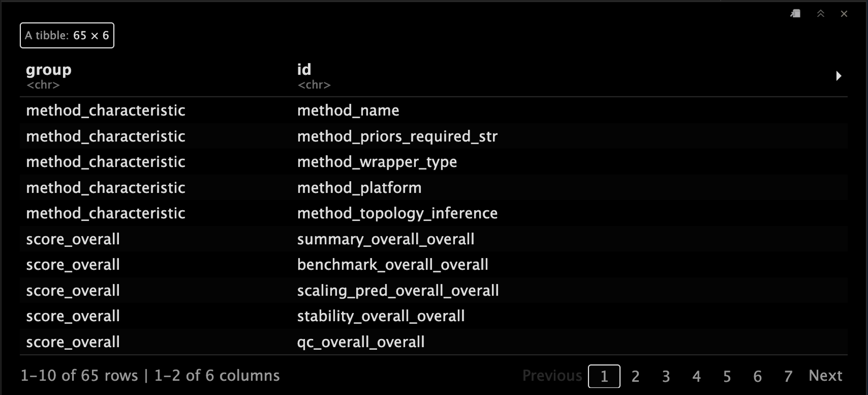This screenshot has height=395, width=868.
Task: Click the summary_overall_overall cell
Action: pyautogui.click(x=385, y=239)
